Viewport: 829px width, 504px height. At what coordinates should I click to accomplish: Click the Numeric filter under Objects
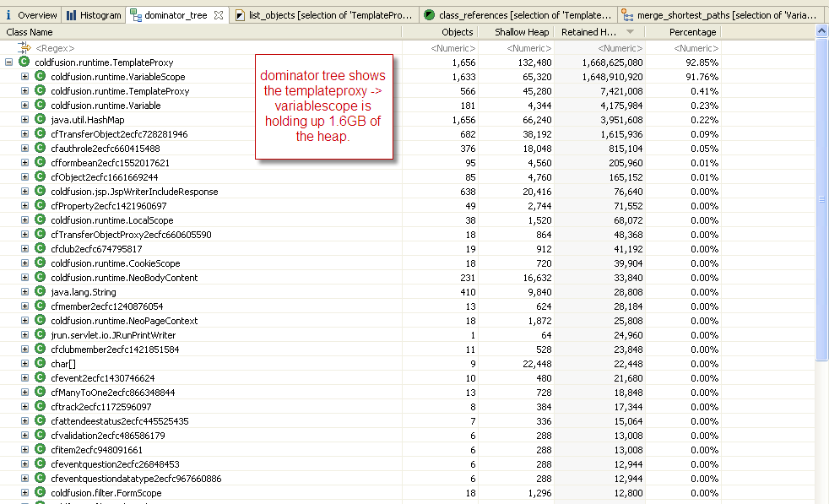coord(452,48)
